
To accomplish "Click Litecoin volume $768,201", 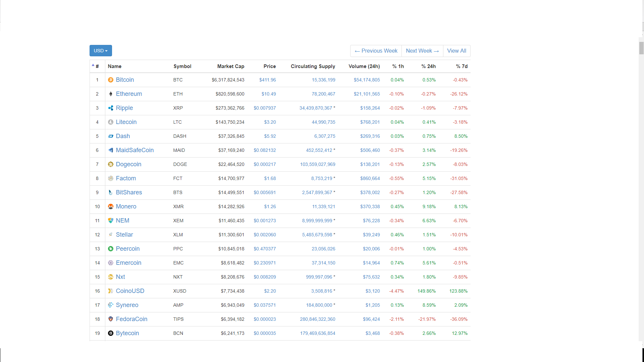I will click(x=370, y=122).
